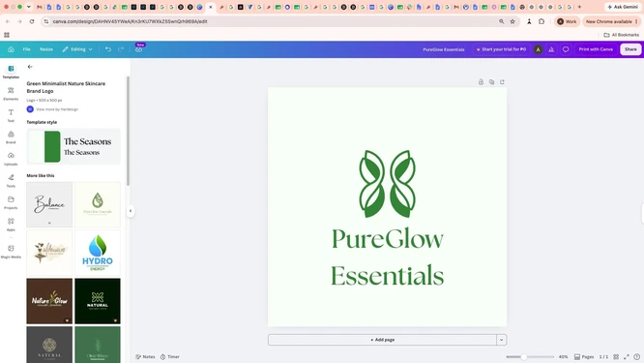Open the Text sidebar tab

coord(11,115)
